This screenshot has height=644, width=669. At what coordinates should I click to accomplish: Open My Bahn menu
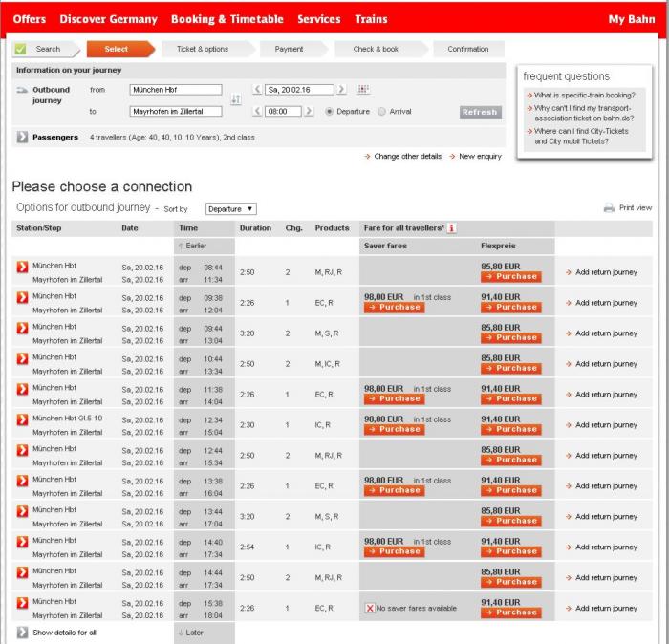[x=632, y=19]
